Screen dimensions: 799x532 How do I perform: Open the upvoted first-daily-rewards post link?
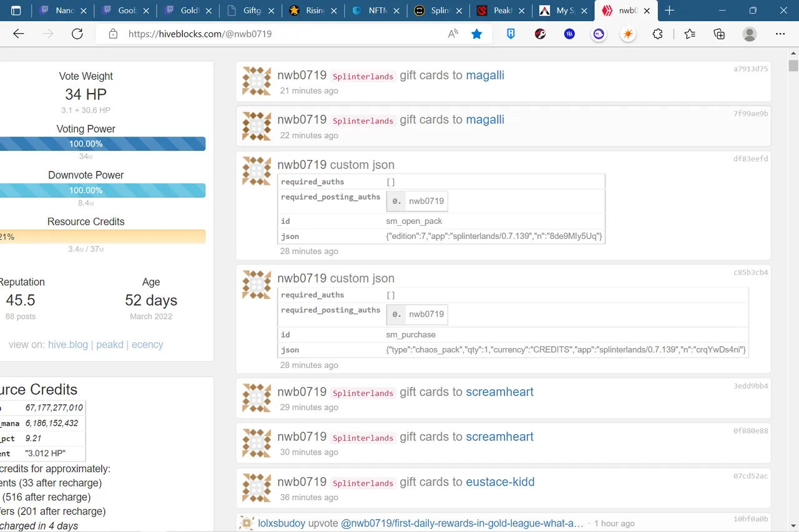(x=462, y=523)
